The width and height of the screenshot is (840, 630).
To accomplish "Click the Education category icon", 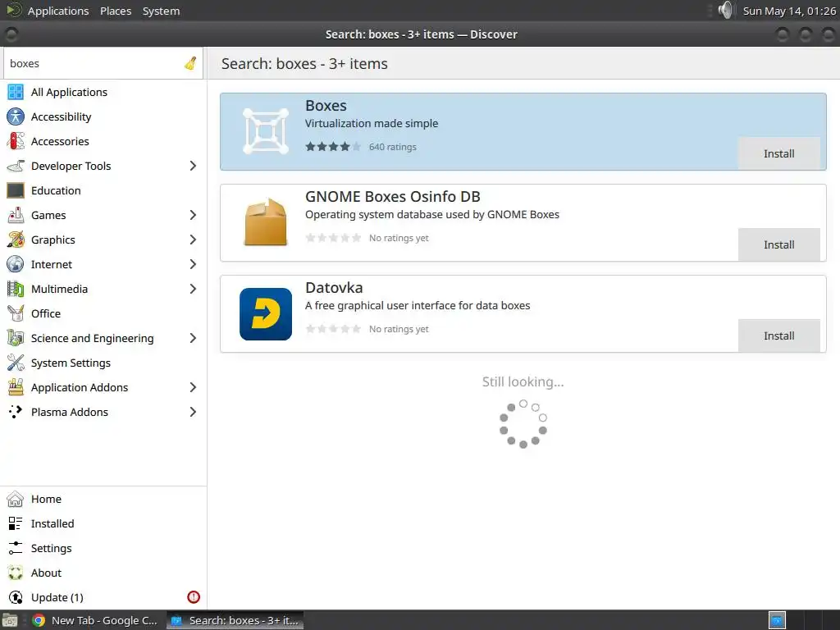I will (x=16, y=190).
